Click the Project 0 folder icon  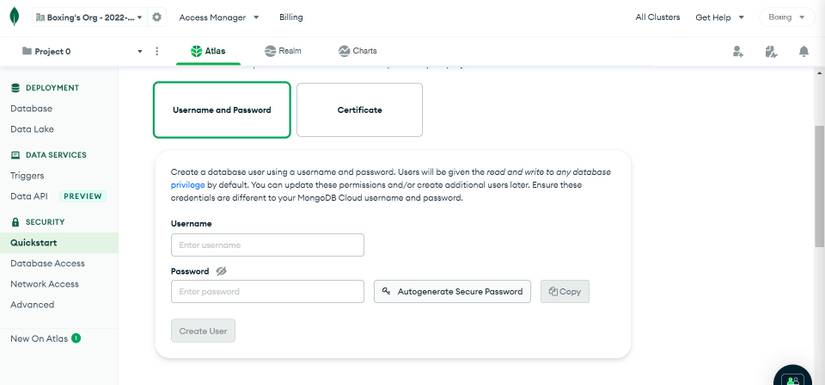[26, 51]
